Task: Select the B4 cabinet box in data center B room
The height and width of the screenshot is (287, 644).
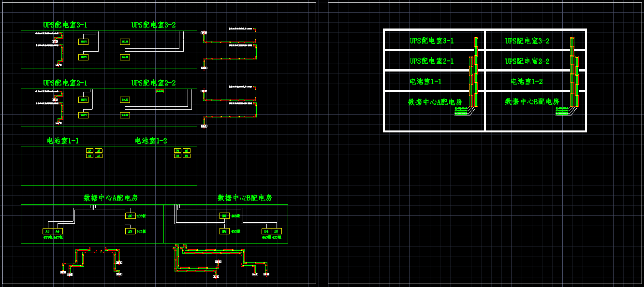Action: tap(265, 231)
